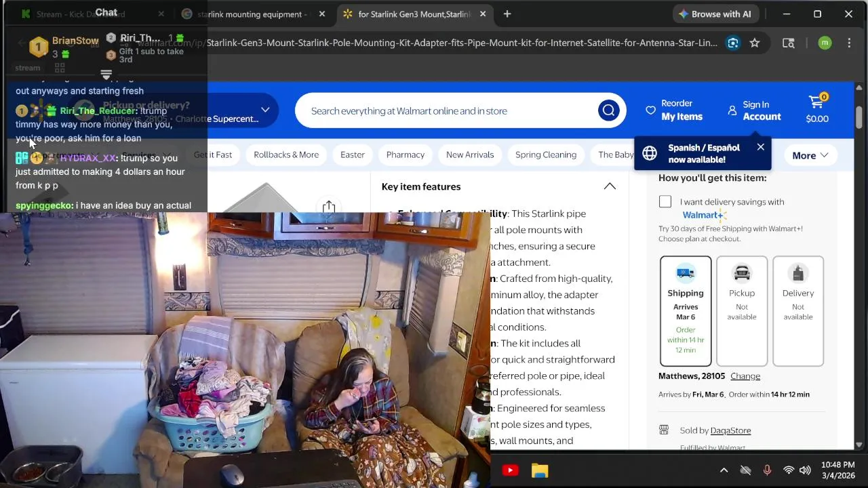Open the shopping cart showing $0.00
The width and height of the screenshot is (868, 488).
click(817, 109)
